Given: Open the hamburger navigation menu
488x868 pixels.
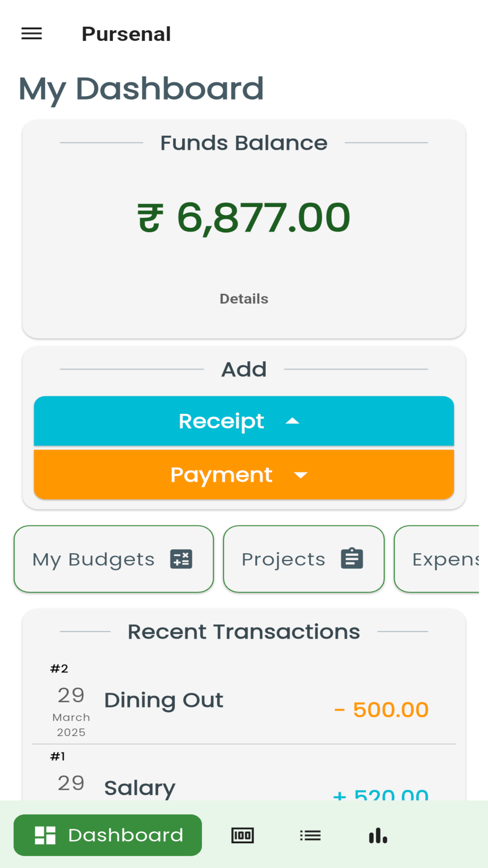Looking at the screenshot, I should (32, 33).
